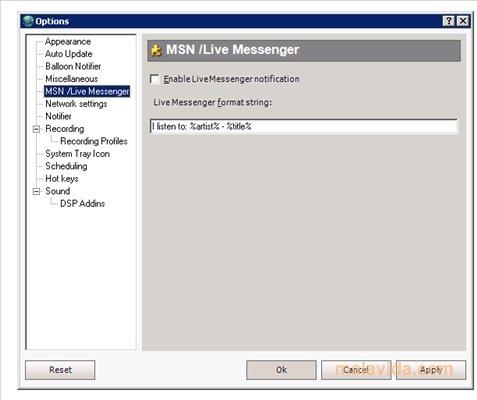Open Auto Update settings
The height and width of the screenshot is (400, 477).
click(x=69, y=54)
